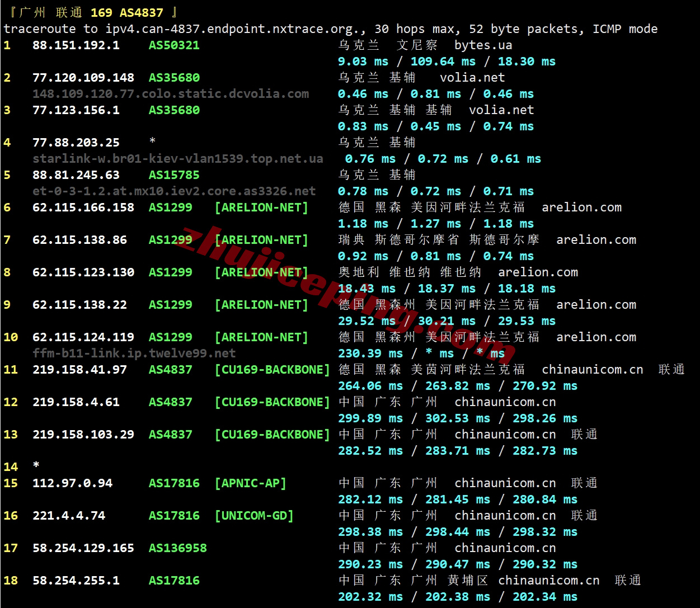Click the latency value 202.38 ms
This screenshot has width=700, height=608.
point(458,597)
